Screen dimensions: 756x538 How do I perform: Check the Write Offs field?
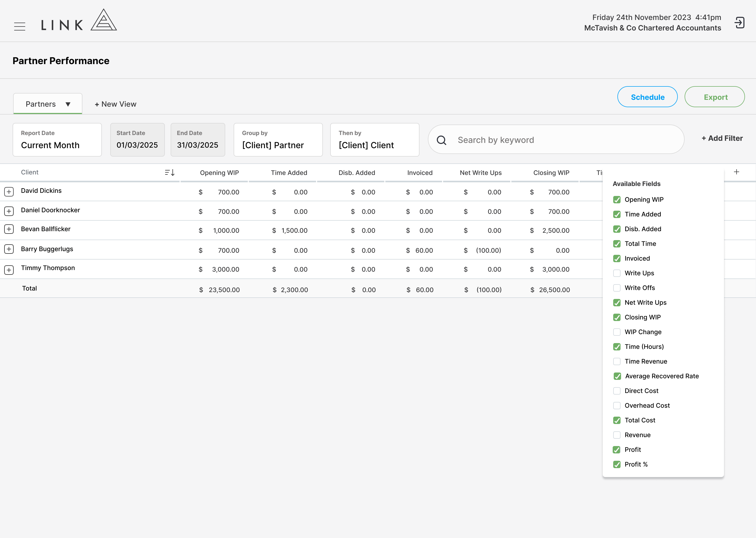click(617, 288)
